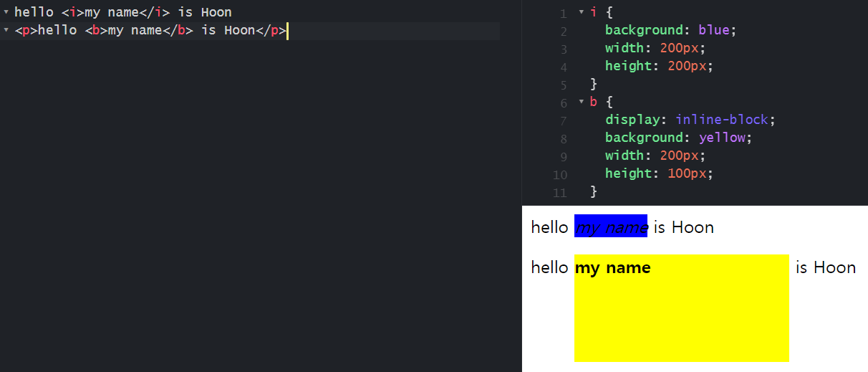Viewport: 868px width, 372px height.
Task: Click the opening <p> tag in HTML editor
Action: pyautogui.click(x=26, y=30)
